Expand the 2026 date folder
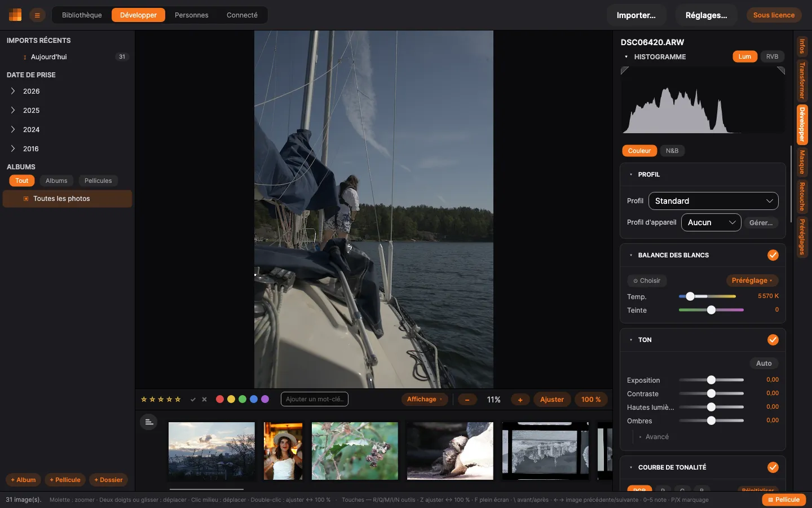812x508 pixels. [x=13, y=91]
